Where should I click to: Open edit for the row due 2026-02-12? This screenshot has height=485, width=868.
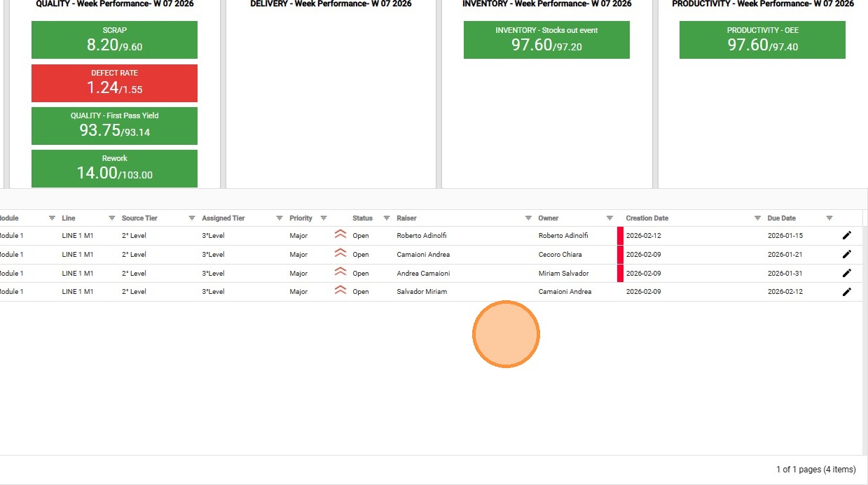[x=846, y=292]
